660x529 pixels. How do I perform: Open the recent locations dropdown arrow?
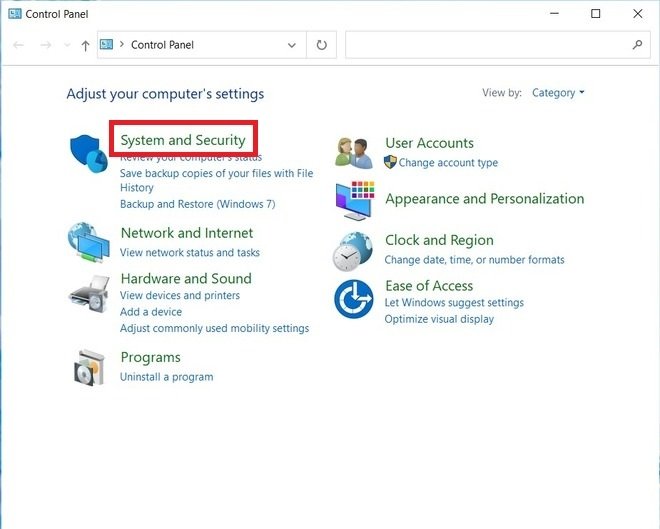tap(67, 45)
